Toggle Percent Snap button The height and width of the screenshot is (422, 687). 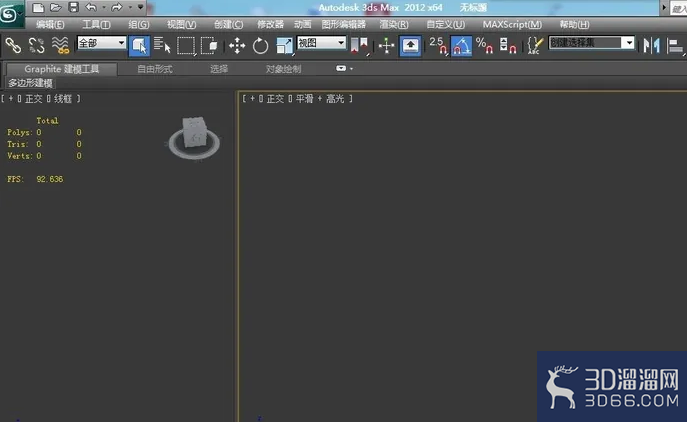click(x=485, y=46)
